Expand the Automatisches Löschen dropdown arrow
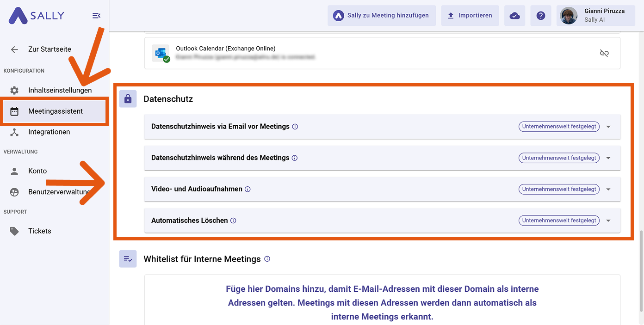The width and height of the screenshot is (644, 325). point(608,221)
